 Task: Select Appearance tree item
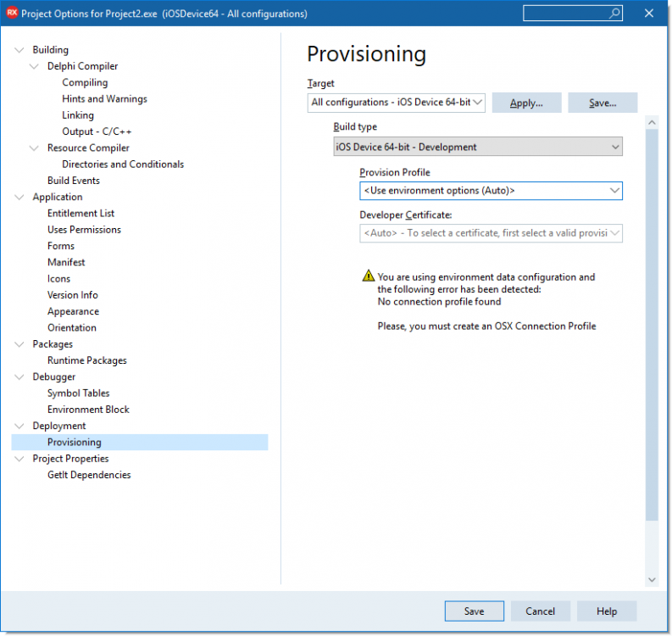pos(73,311)
